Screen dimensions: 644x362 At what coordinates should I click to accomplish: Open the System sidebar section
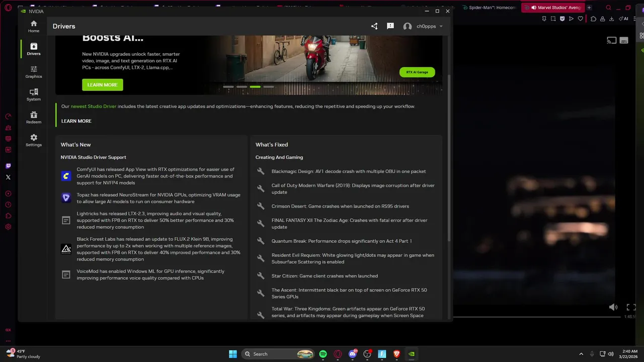click(x=34, y=95)
